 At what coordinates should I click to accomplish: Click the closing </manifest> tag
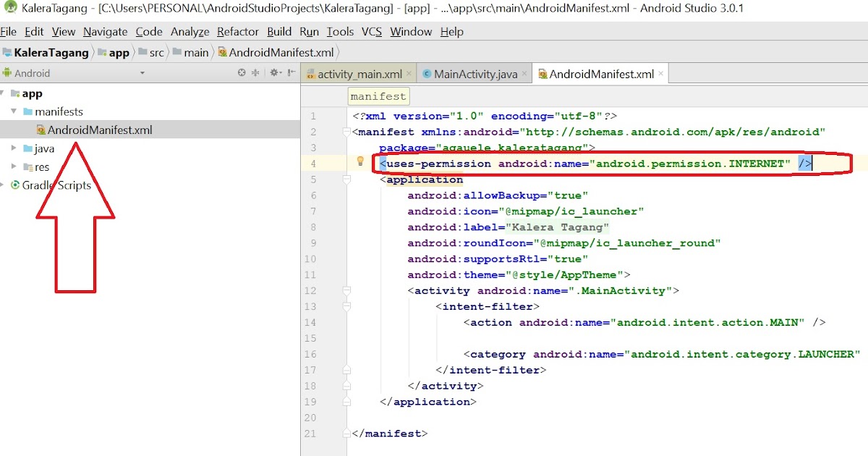(x=390, y=434)
